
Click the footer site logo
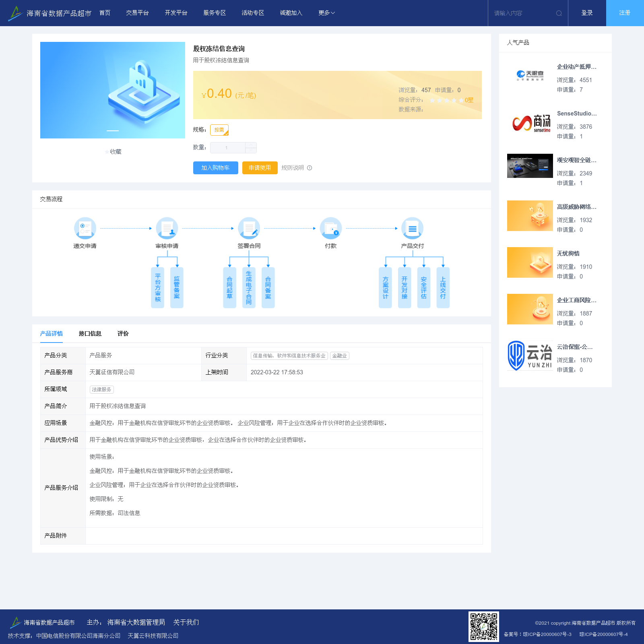pos(42,622)
